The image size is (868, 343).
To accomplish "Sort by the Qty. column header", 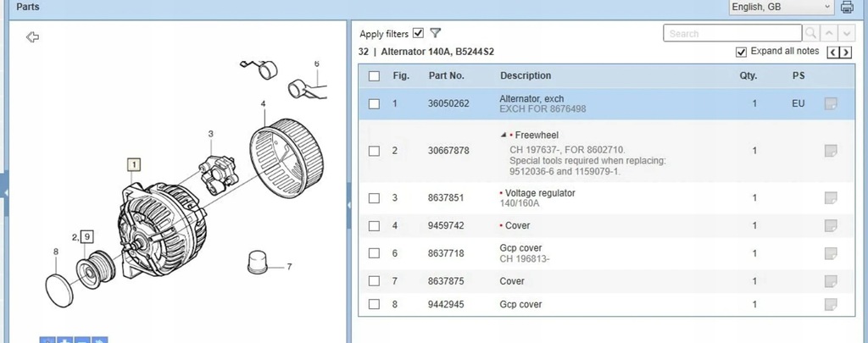I will pos(748,75).
